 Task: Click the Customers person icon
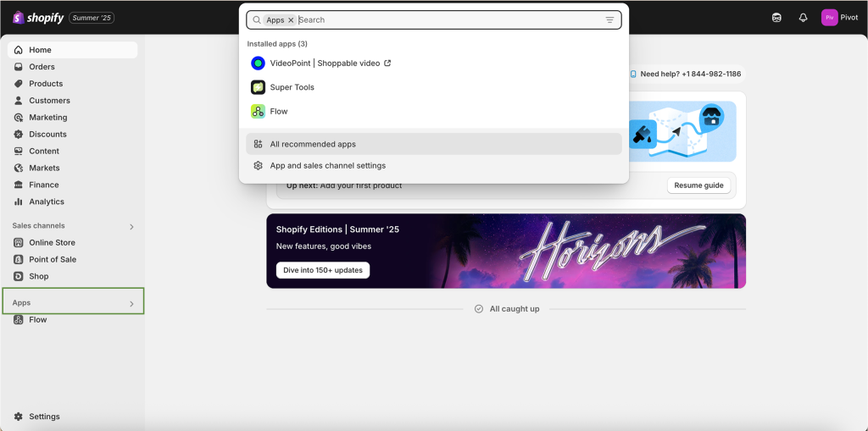point(19,100)
